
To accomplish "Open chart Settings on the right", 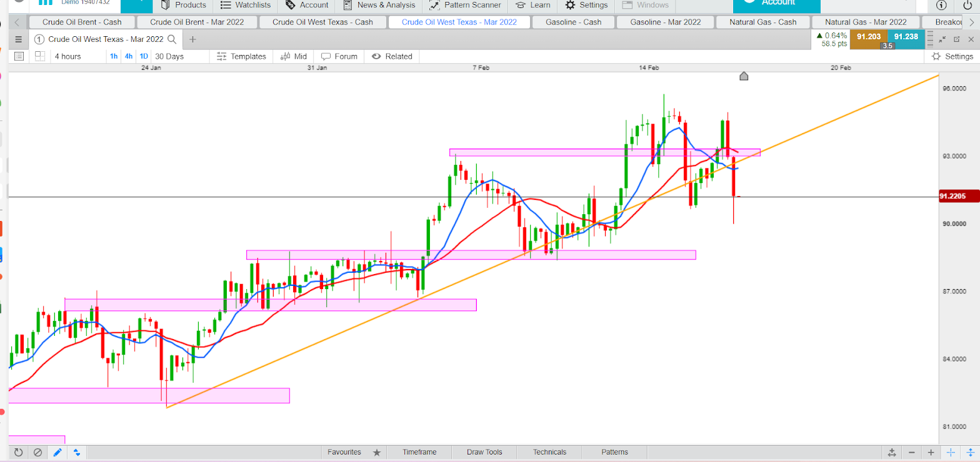I will (x=952, y=56).
